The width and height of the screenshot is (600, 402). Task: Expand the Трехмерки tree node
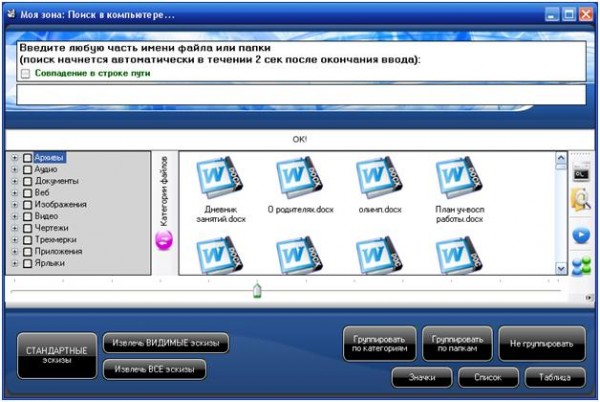15,240
